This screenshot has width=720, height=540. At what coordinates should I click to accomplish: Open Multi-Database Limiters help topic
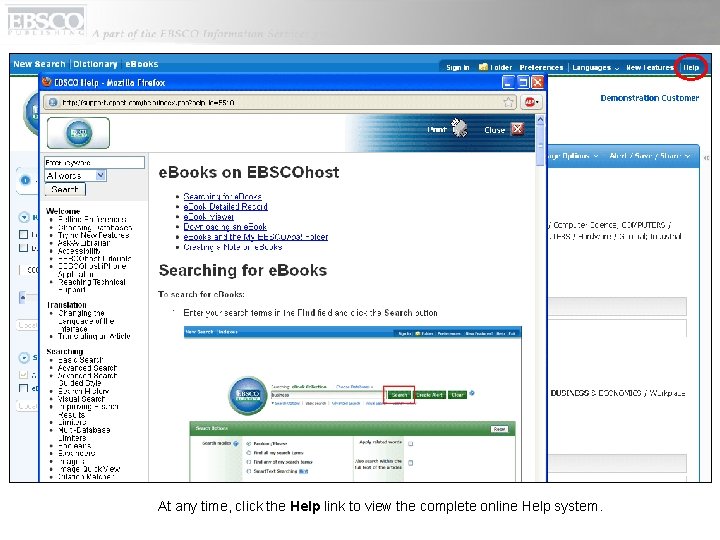84,434
